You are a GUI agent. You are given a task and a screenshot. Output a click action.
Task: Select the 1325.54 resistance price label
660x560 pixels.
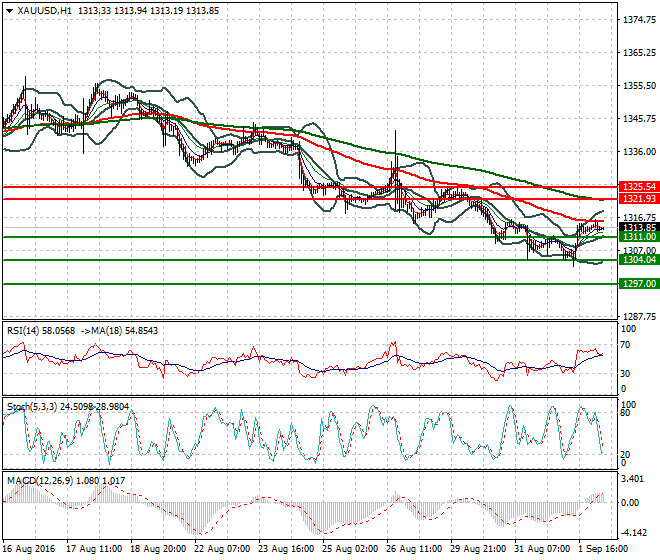pyautogui.click(x=639, y=187)
